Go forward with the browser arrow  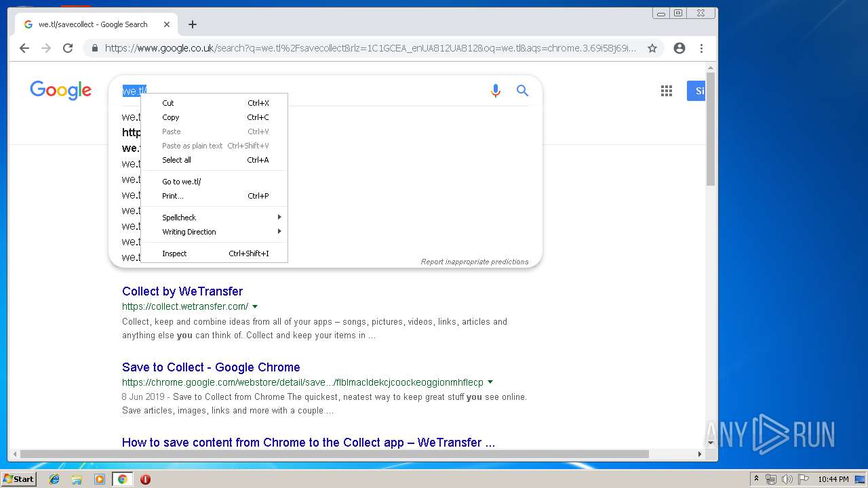coord(46,48)
